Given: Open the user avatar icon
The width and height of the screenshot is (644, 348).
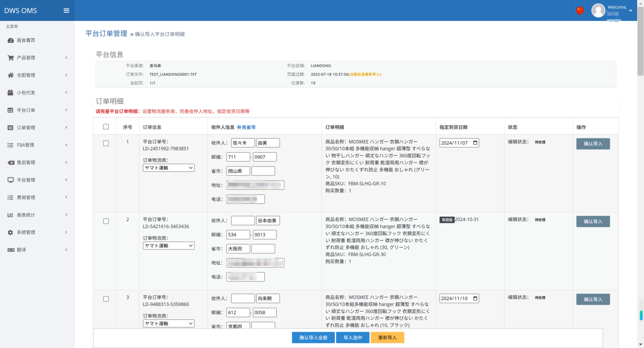Looking at the screenshot, I should click(598, 10).
